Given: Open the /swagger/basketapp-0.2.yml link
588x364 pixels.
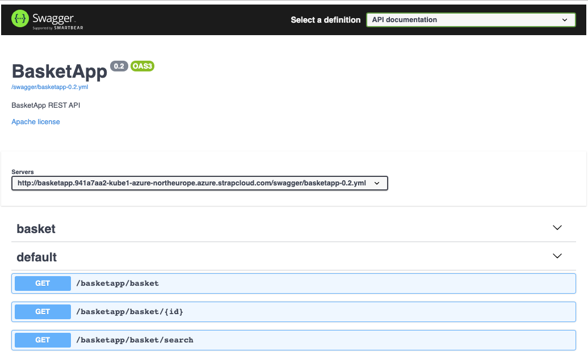Looking at the screenshot, I should [x=50, y=87].
